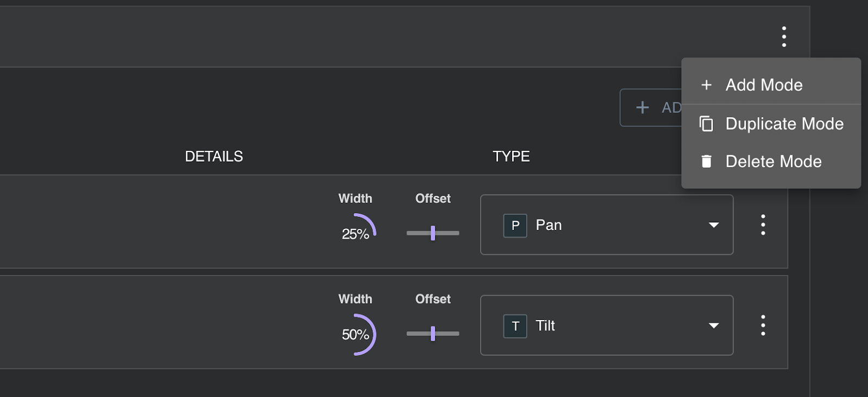This screenshot has height=397, width=868.
Task: Click the Delete Mode trash icon
Action: point(706,162)
